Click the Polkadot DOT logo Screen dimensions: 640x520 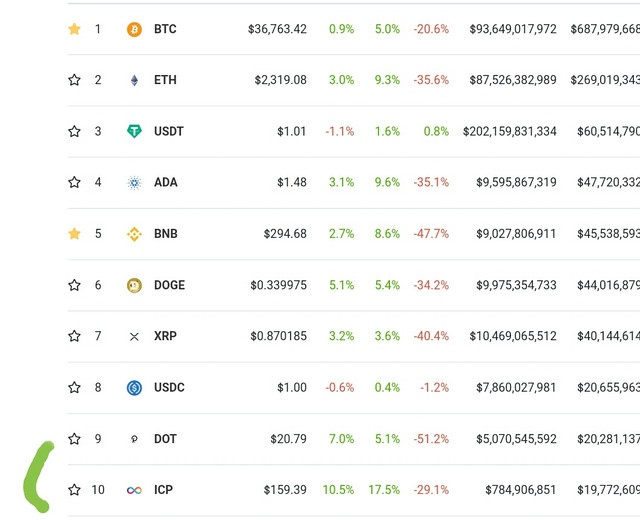(x=134, y=439)
